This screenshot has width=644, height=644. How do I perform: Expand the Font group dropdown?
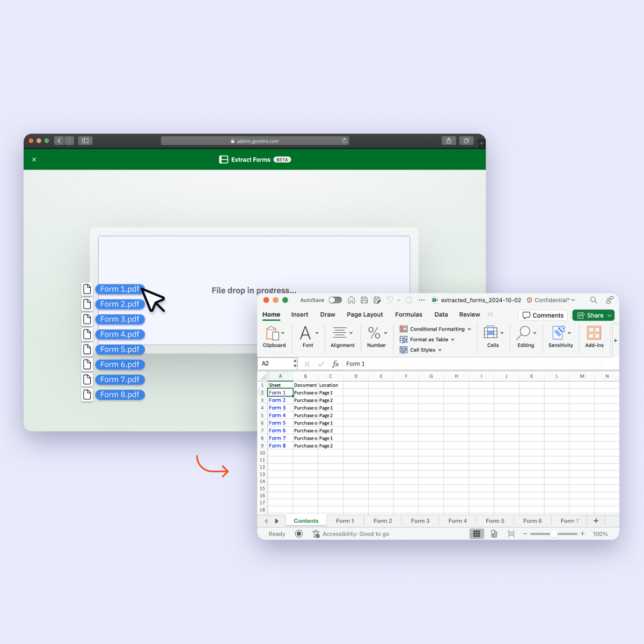click(316, 332)
